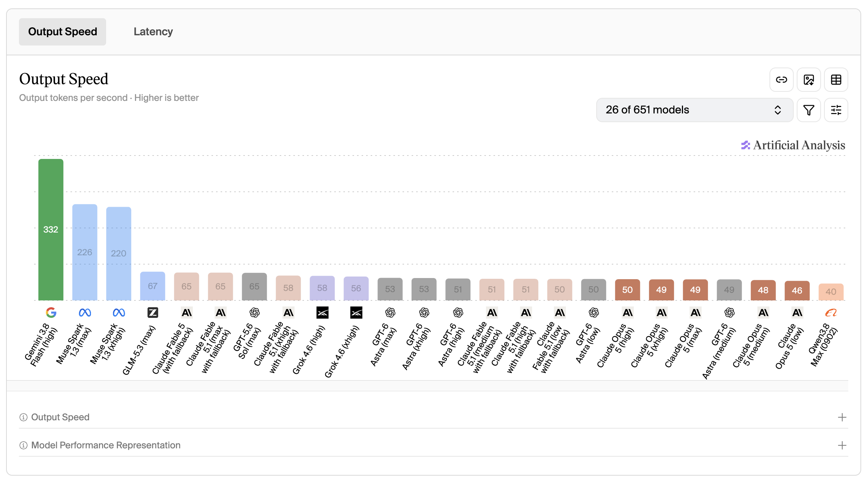868x484 pixels.
Task: Click Anthropic logo for Claude Opus 5 (high)
Action: coord(628,313)
